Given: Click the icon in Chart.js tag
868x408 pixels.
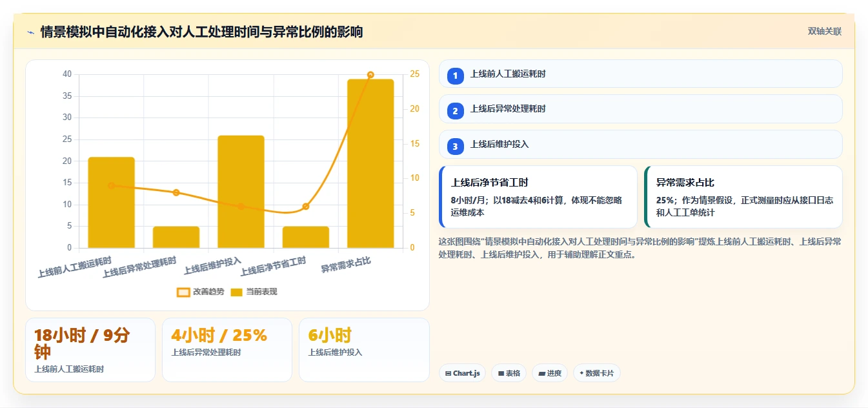Looking at the screenshot, I should tap(448, 373).
